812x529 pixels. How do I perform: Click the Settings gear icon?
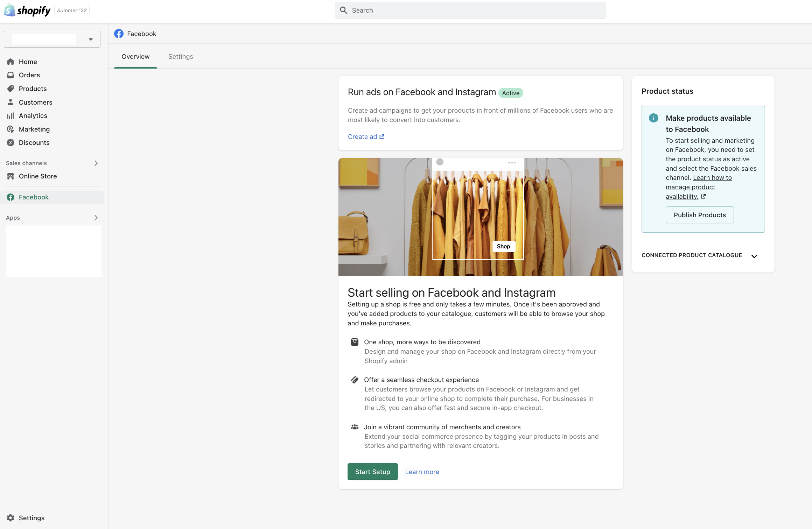pos(10,518)
